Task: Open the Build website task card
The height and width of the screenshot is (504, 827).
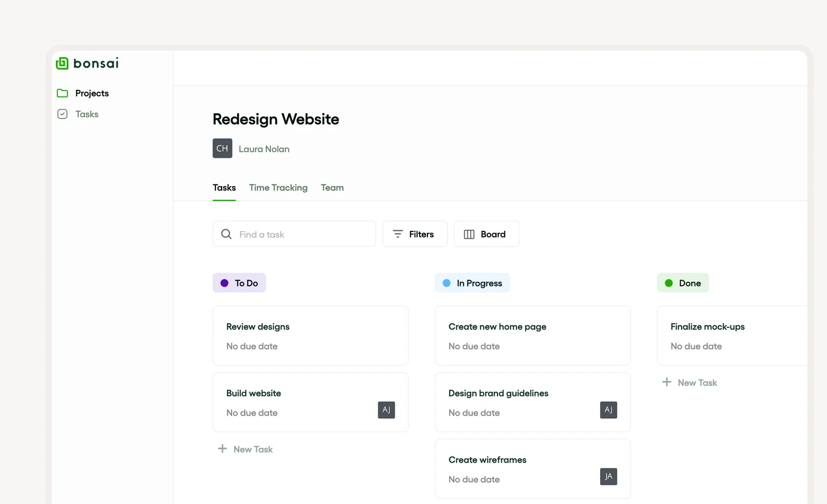Action: point(311,402)
